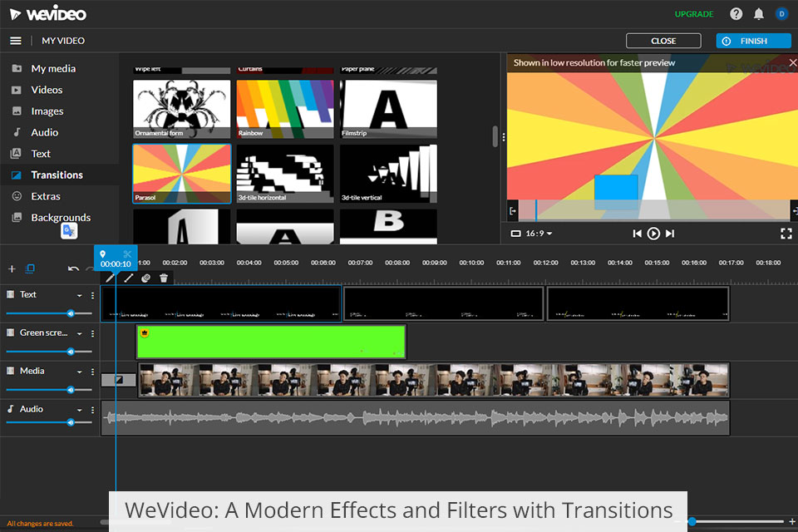Undo the last action

pos(73,268)
